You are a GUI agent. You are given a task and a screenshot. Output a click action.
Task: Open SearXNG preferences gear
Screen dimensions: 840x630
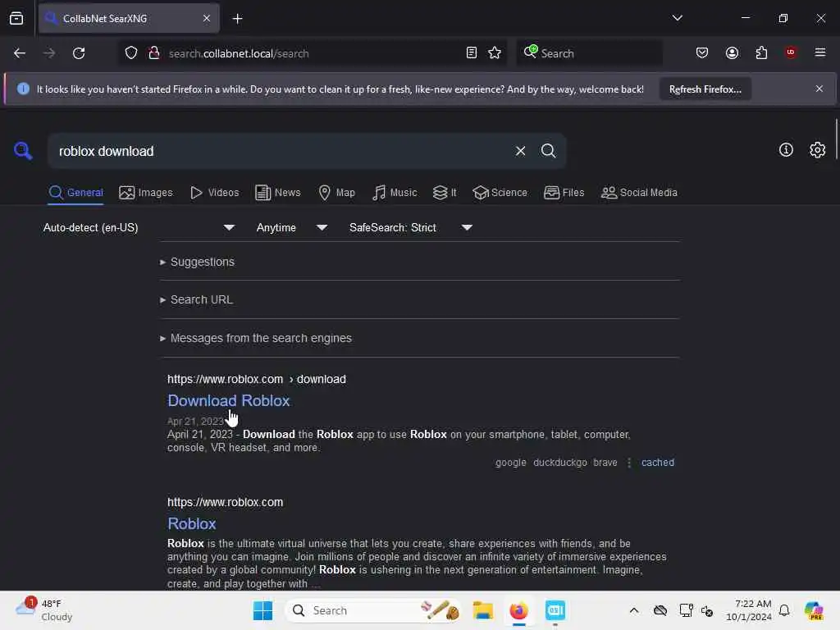pyautogui.click(x=817, y=150)
